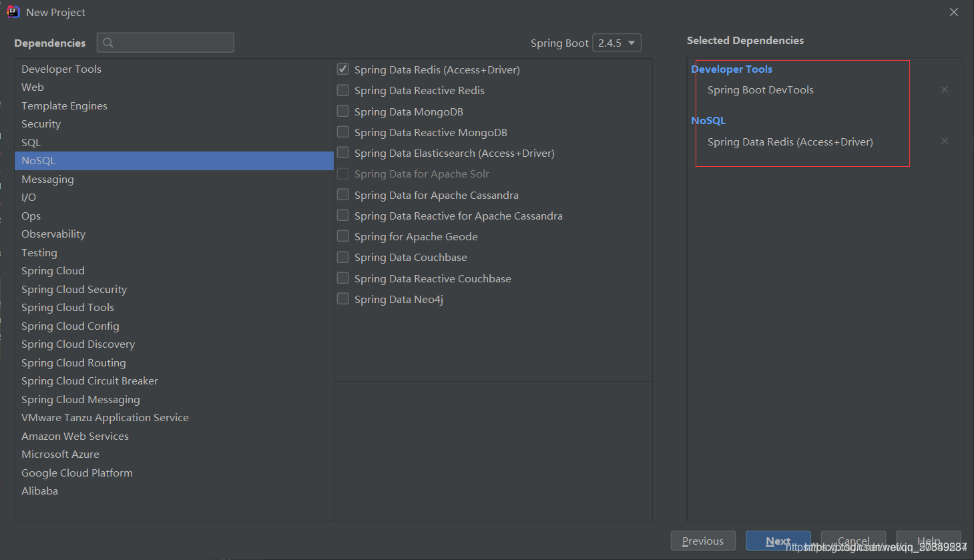Viewport: 974px width, 560px height.
Task: Check Spring Data Reactive Couchbase
Action: click(x=342, y=278)
